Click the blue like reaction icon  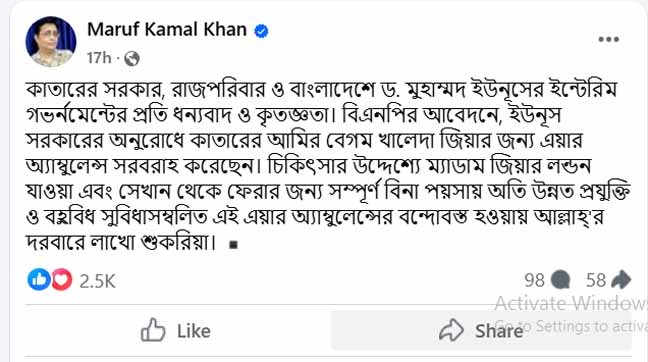39,279
